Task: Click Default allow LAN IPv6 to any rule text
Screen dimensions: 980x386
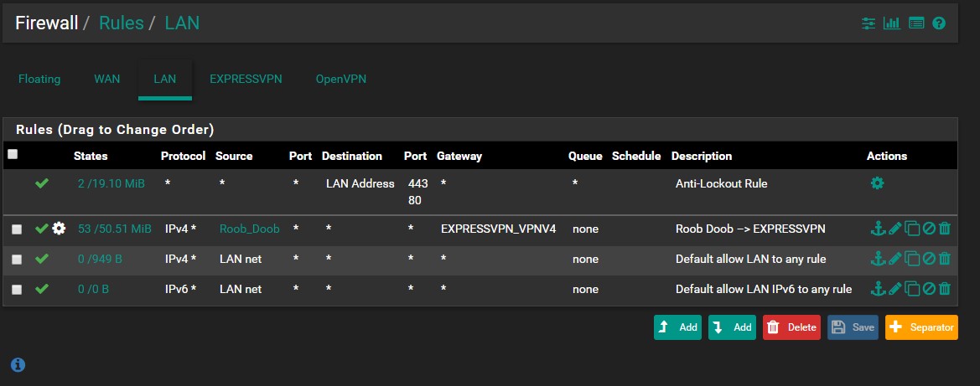Action: click(x=764, y=289)
